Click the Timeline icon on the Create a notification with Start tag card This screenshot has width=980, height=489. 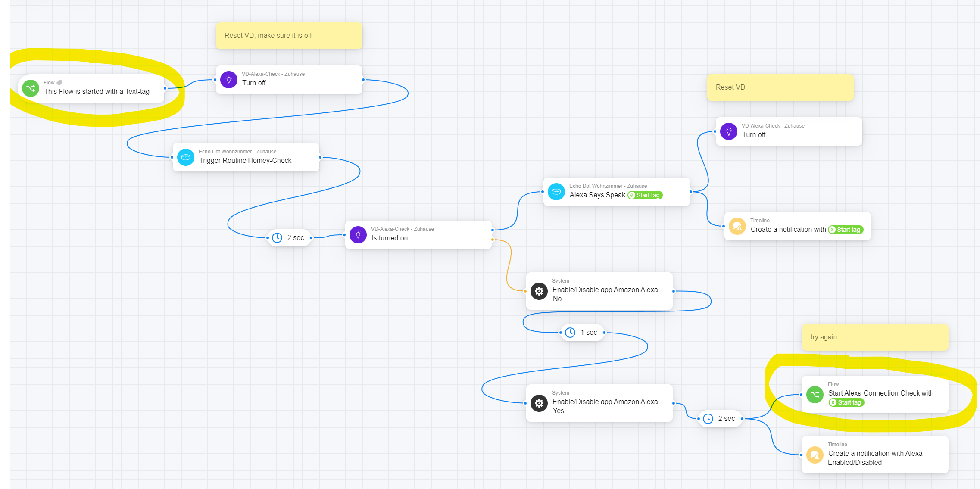point(737,226)
